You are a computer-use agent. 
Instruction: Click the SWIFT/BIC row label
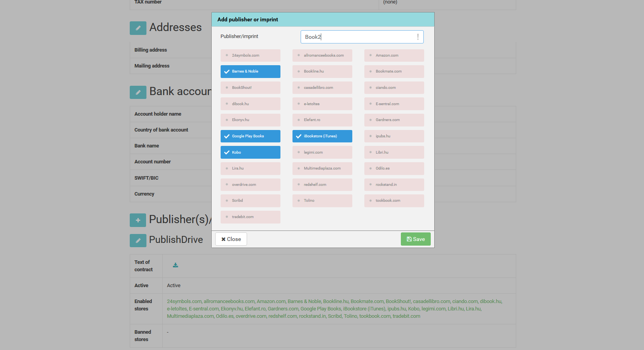point(146,178)
